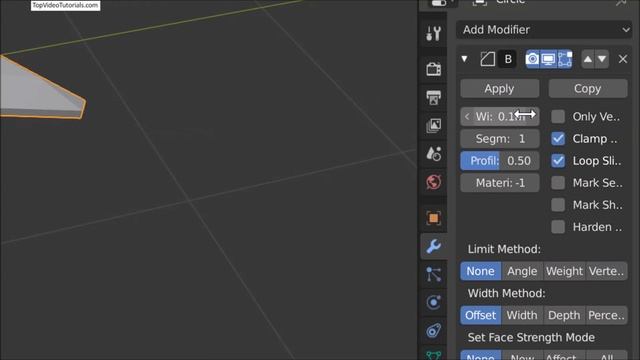Select None as Limit Method

(480, 271)
